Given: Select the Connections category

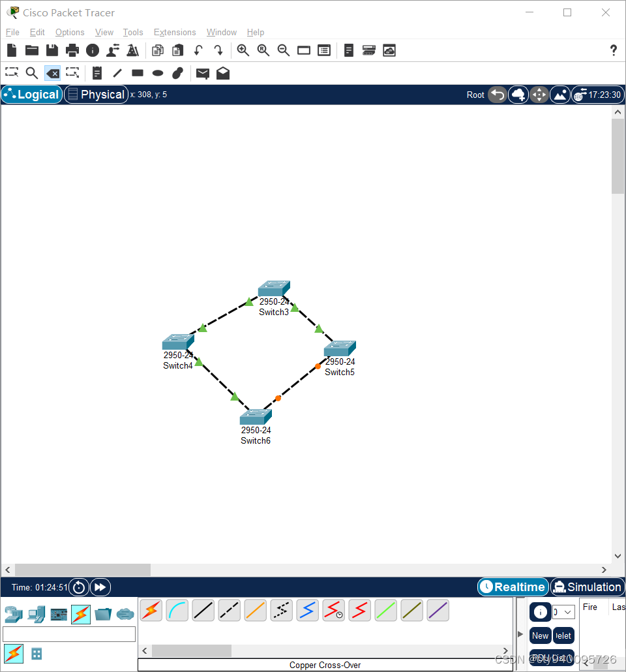Looking at the screenshot, I should coord(81,615).
